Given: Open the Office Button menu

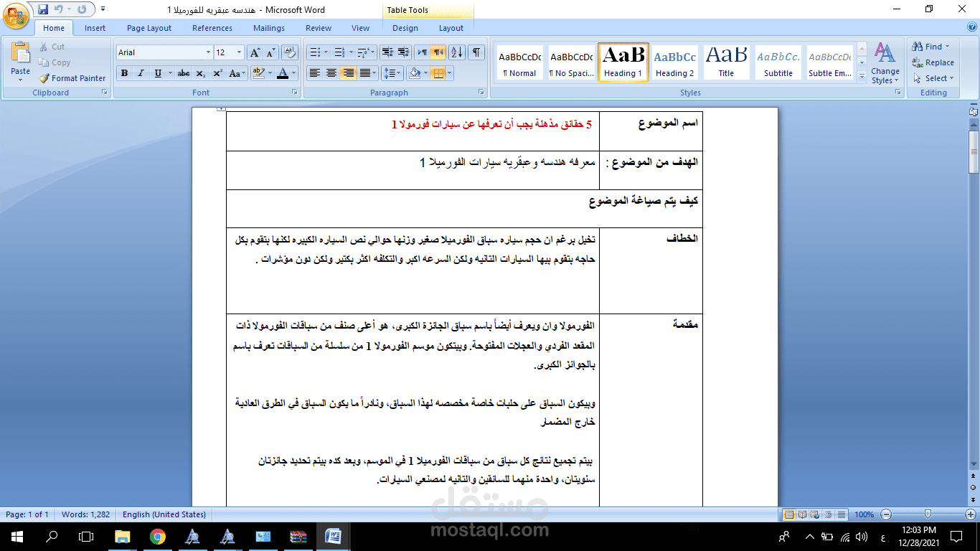Looking at the screenshot, I should coord(16,14).
